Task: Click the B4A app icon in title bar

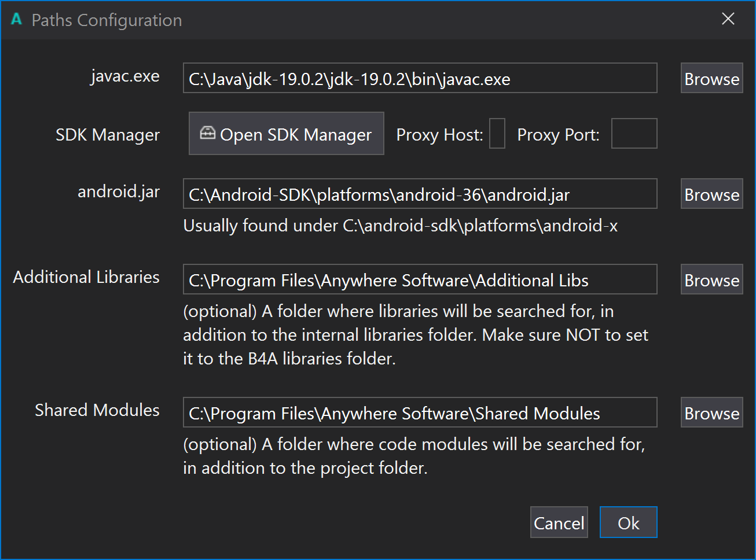Action: (x=17, y=20)
